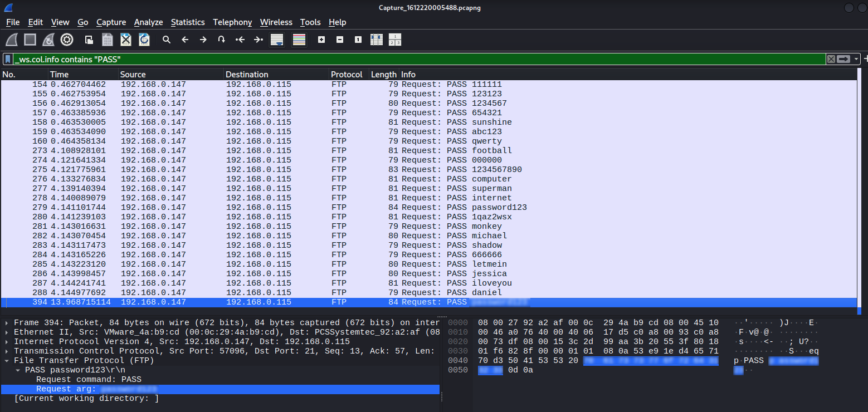The image size is (868, 412).
Task: Save this capture file
Action: (108, 40)
